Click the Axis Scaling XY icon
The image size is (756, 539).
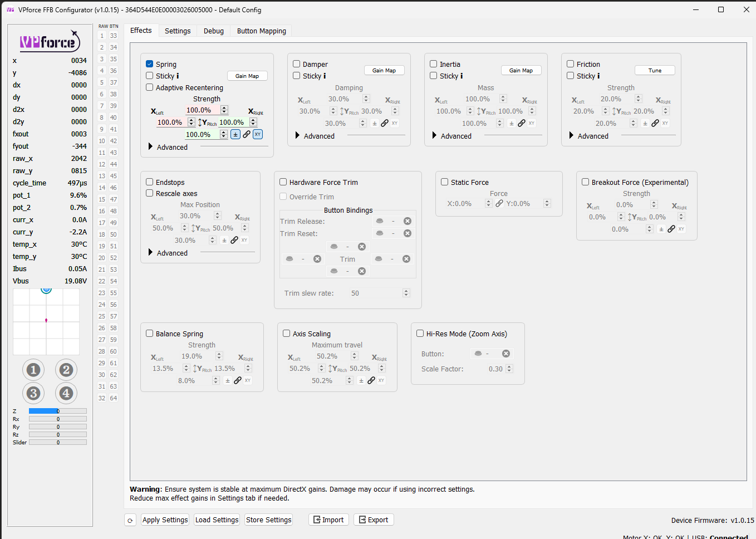tap(381, 380)
